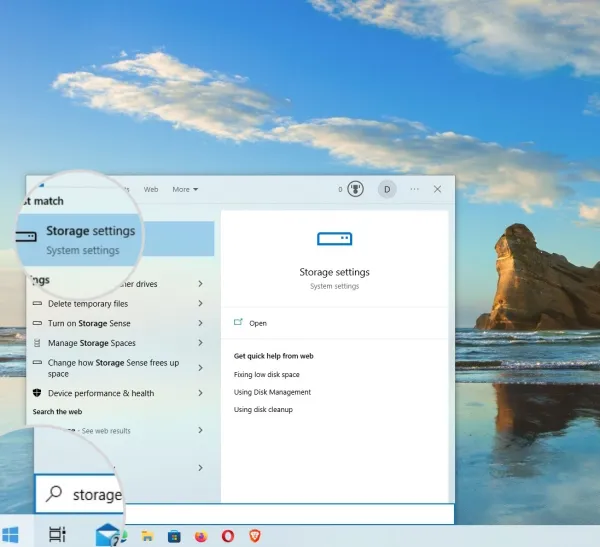600x547 pixels.
Task: Click the rewards trophy icon
Action: (x=355, y=189)
